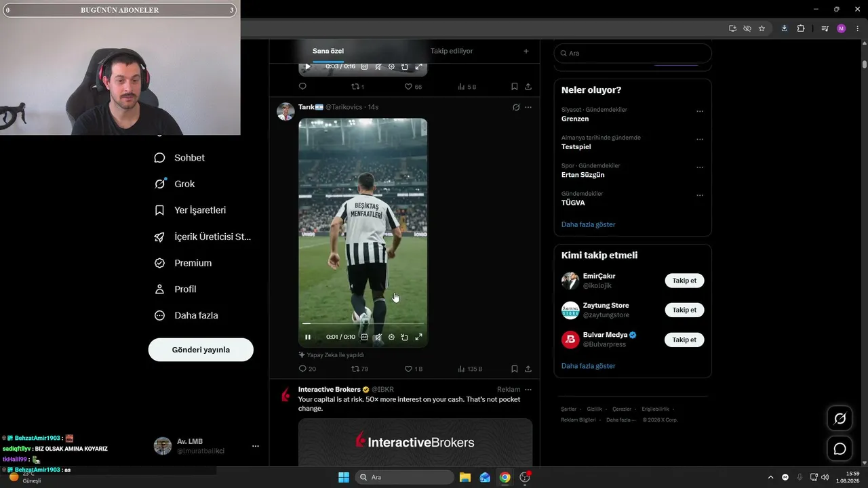
Task: Pause the Beşiktaş video with the pause button
Action: (x=308, y=337)
